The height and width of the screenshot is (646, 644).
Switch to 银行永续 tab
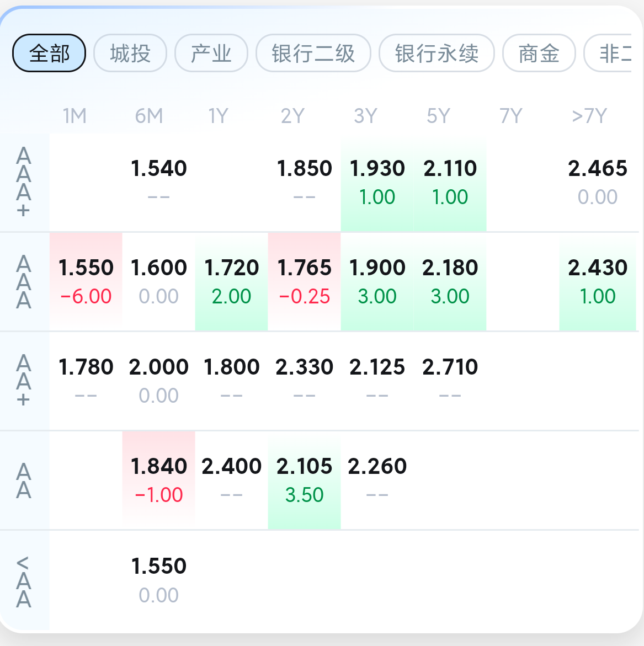437,54
